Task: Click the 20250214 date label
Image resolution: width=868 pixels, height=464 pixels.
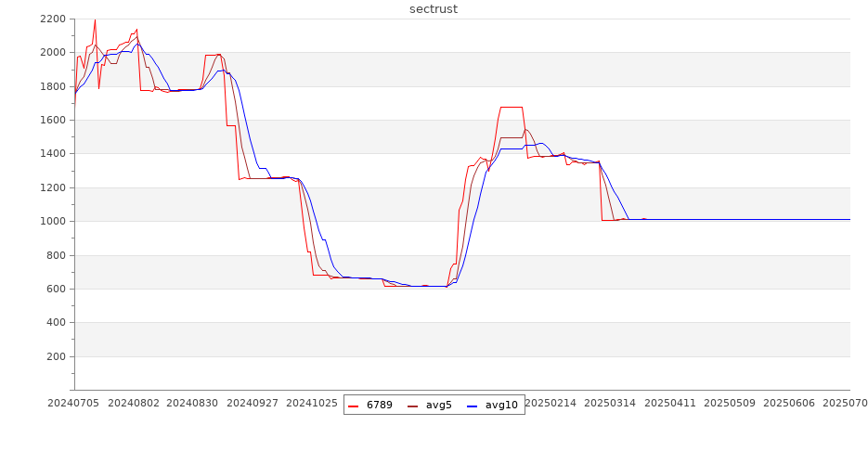Action: click(551, 403)
